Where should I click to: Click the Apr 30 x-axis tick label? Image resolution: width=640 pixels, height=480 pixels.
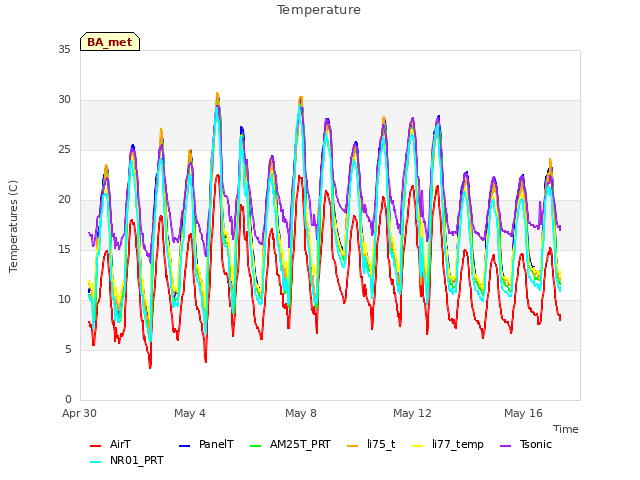(x=79, y=413)
